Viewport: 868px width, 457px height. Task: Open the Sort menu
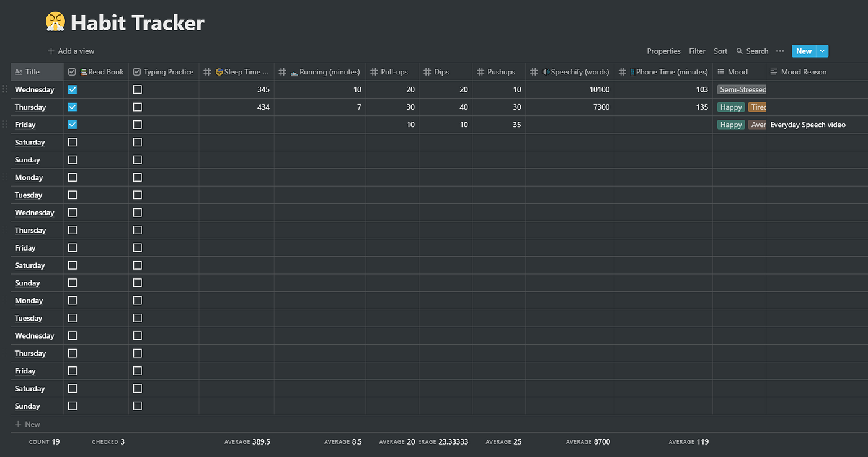[x=720, y=51]
